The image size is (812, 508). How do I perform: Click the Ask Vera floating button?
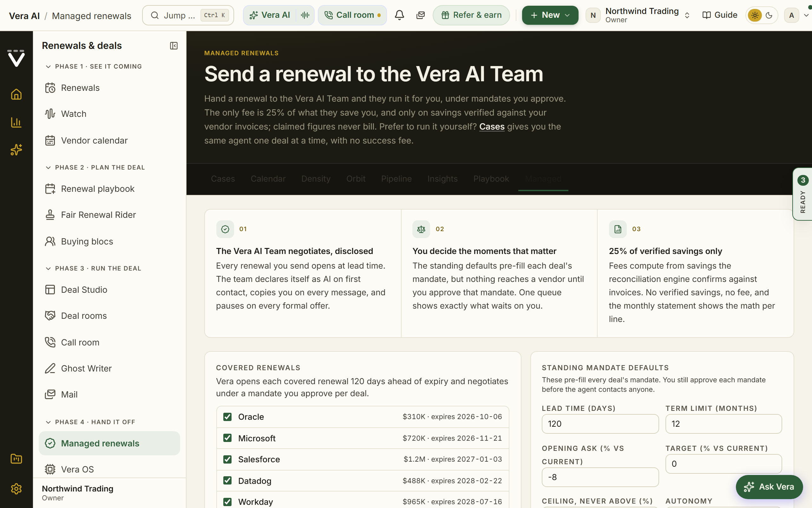point(769,487)
